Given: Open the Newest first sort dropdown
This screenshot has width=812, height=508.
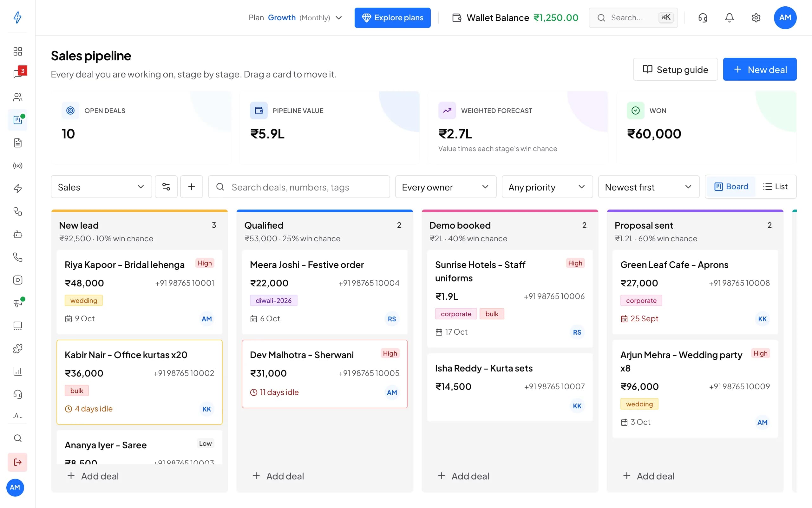Looking at the screenshot, I should (649, 187).
